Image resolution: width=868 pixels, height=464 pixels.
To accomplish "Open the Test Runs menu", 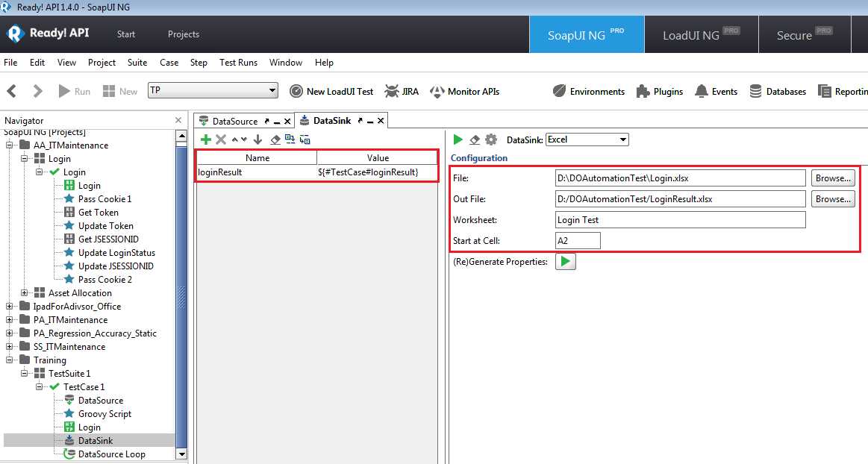I will [239, 63].
